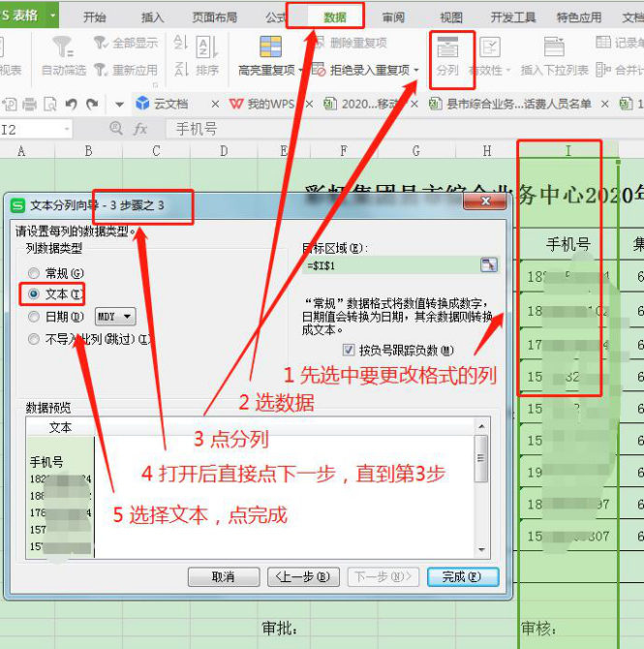This screenshot has width=644, height=649.
Task: Switch to the 数据 ribbon tab
Action: pyautogui.click(x=335, y=16)
